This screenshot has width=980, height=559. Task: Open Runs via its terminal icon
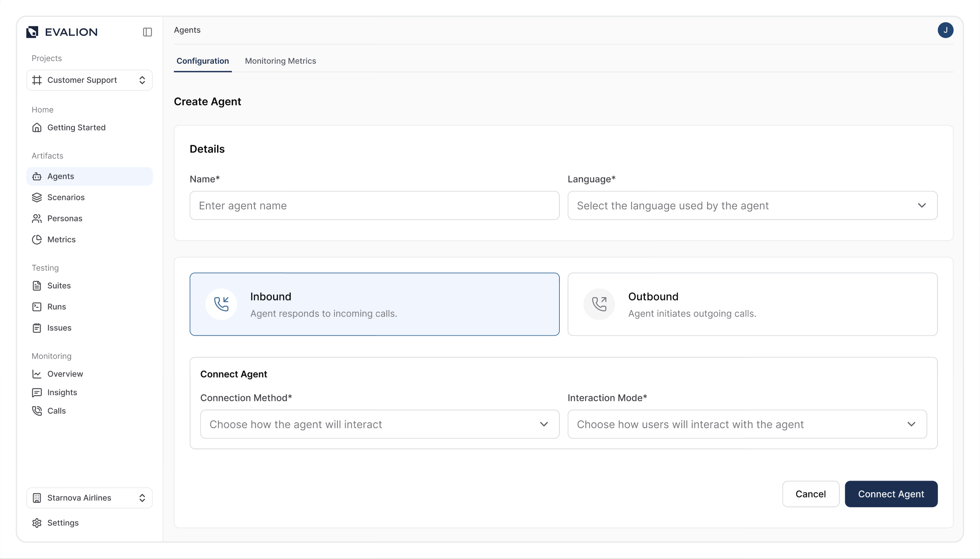coord(37,307)
